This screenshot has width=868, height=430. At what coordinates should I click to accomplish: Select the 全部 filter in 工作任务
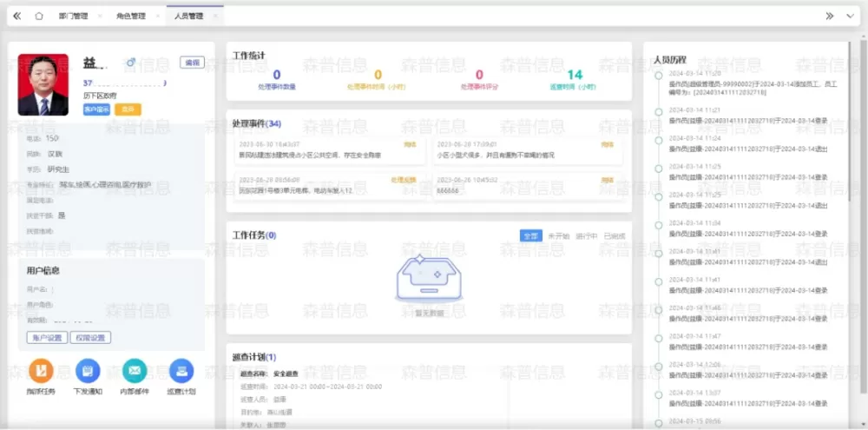[531, 235]
